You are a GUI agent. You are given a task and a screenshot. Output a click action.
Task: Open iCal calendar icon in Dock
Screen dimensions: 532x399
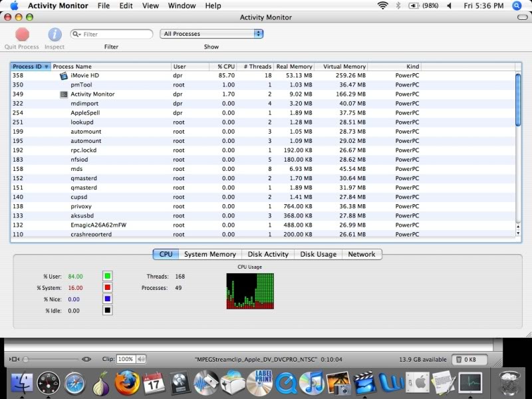154,384
